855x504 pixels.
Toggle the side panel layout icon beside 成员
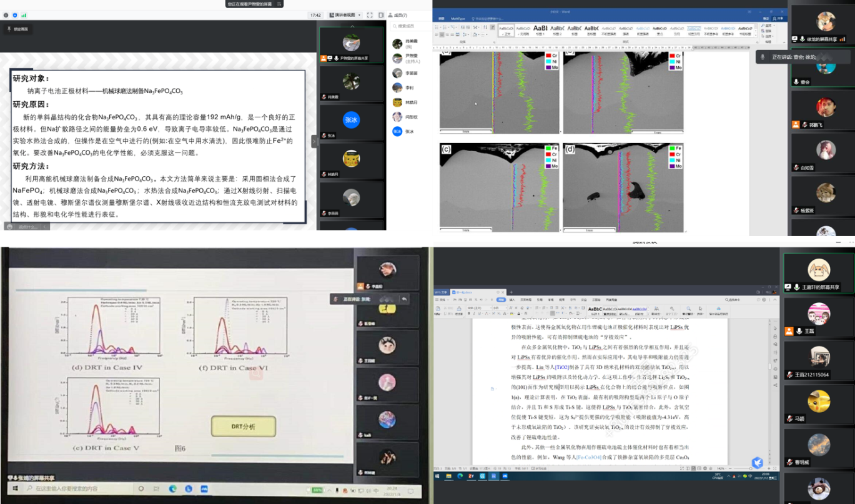[x=381, y=15]
